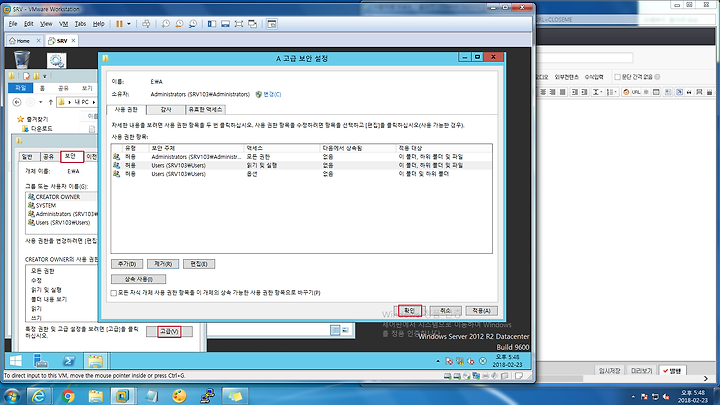Select the Users 읽기 및 실행 entry
This screenshot has height=405, width=720.
click(301, 165)
